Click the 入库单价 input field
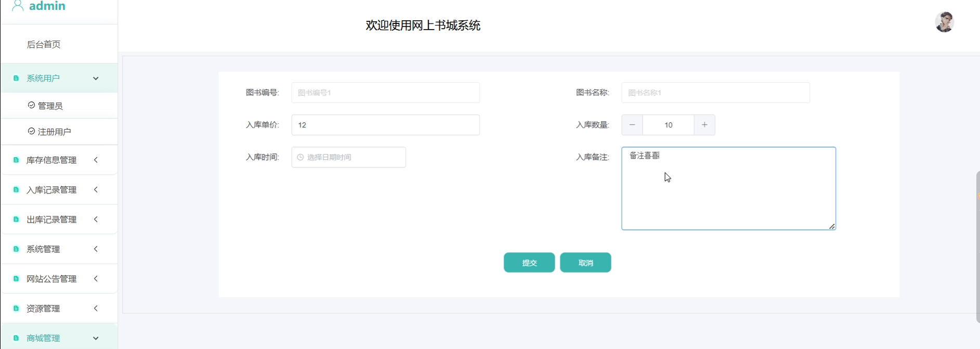 pyautogui.click(x=385, y=125)
